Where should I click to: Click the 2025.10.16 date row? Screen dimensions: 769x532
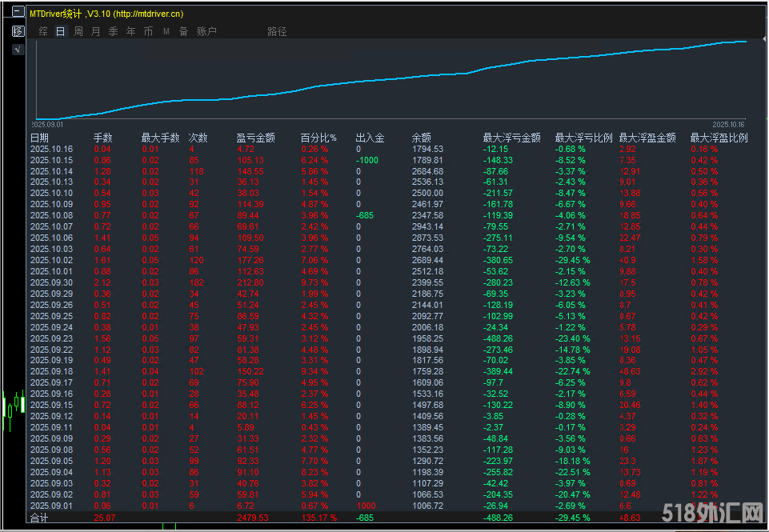click(51, 149)
